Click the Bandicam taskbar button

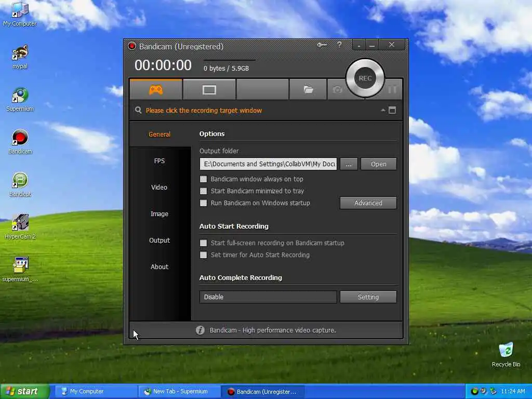[263, 392]
